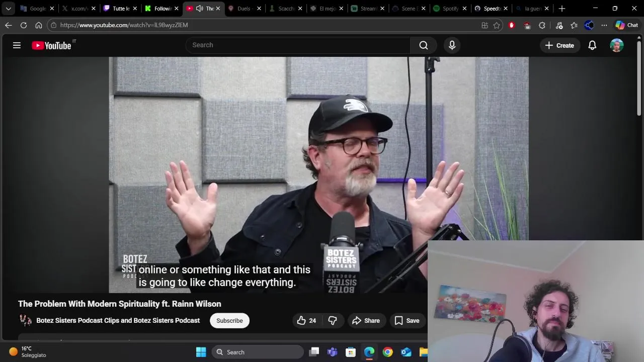
Task: Open the browser extensions puzzle icon
Action: click(542, 25)
